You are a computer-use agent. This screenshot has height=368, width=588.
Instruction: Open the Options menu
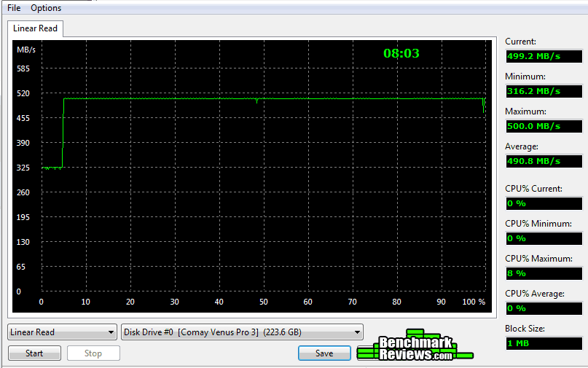coord(46,8)
